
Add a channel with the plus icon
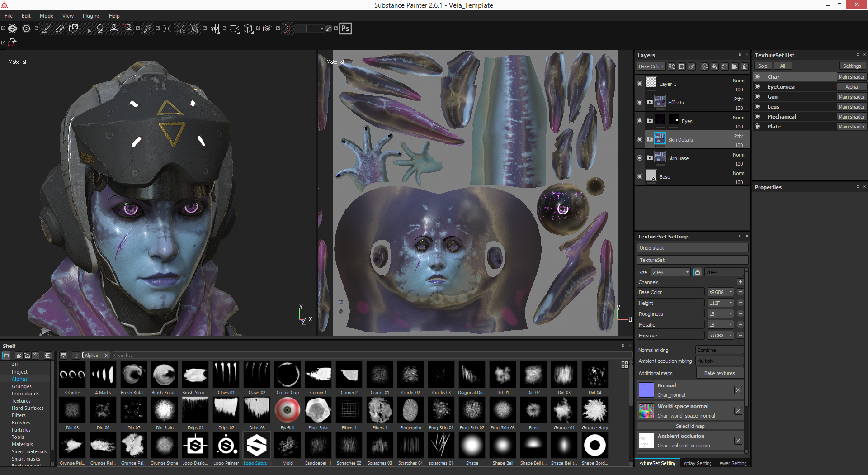click(741, 282)
